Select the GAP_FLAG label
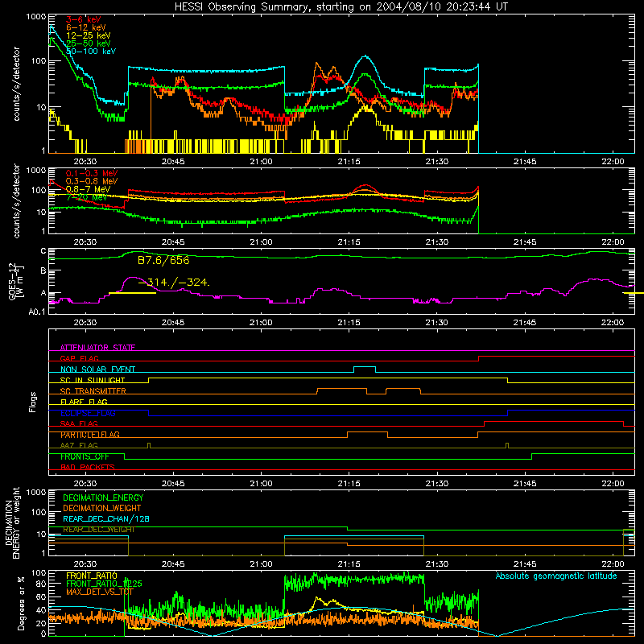 (79, 358)
